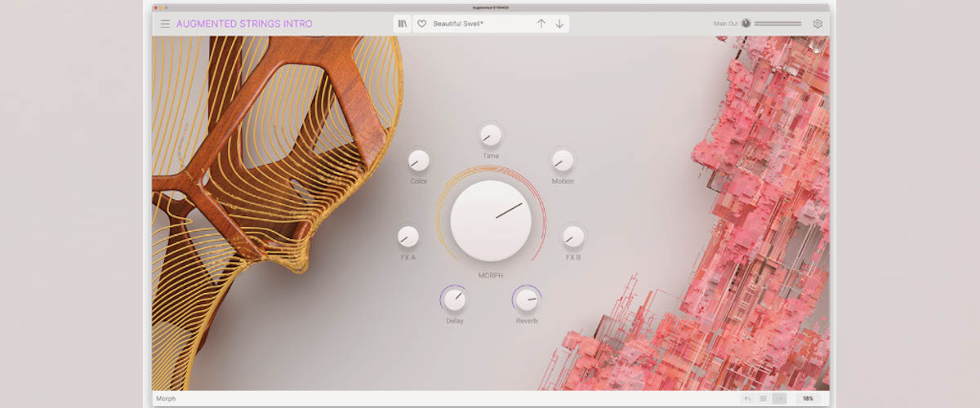This screenshot has width=980, height=408.
Task: Click the Motion knob
Action: pyautogui.click(x=562, y=161)
